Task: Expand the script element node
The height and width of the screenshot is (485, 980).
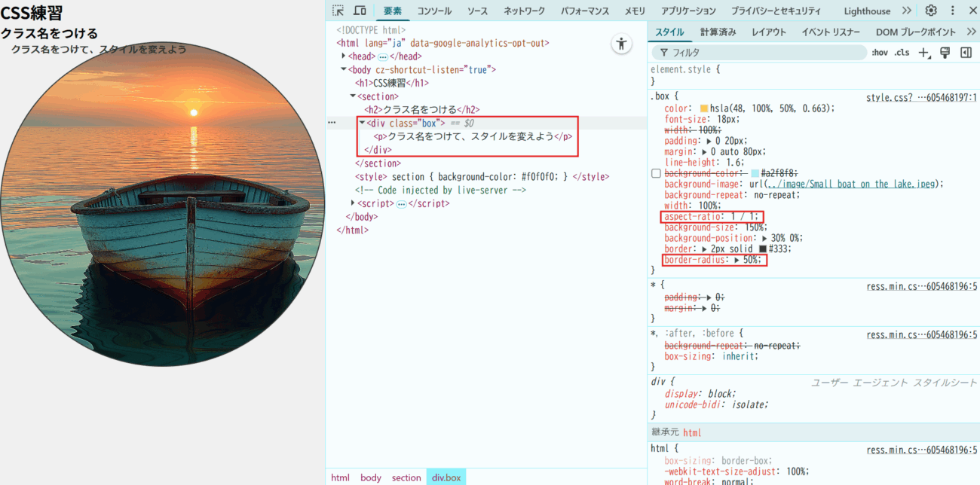Action: (354, 203)
